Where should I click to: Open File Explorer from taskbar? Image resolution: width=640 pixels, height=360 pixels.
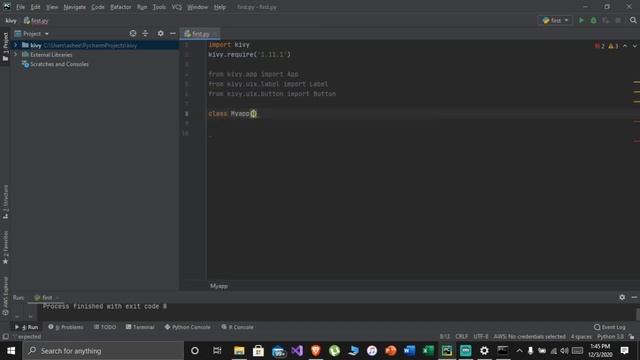tap(239, 351)
